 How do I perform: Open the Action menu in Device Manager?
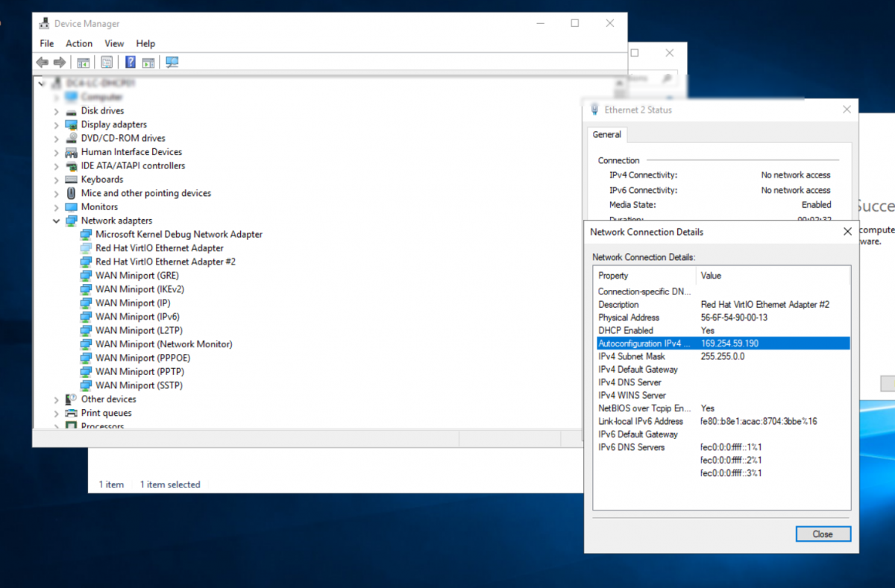[x=79, y=43]
